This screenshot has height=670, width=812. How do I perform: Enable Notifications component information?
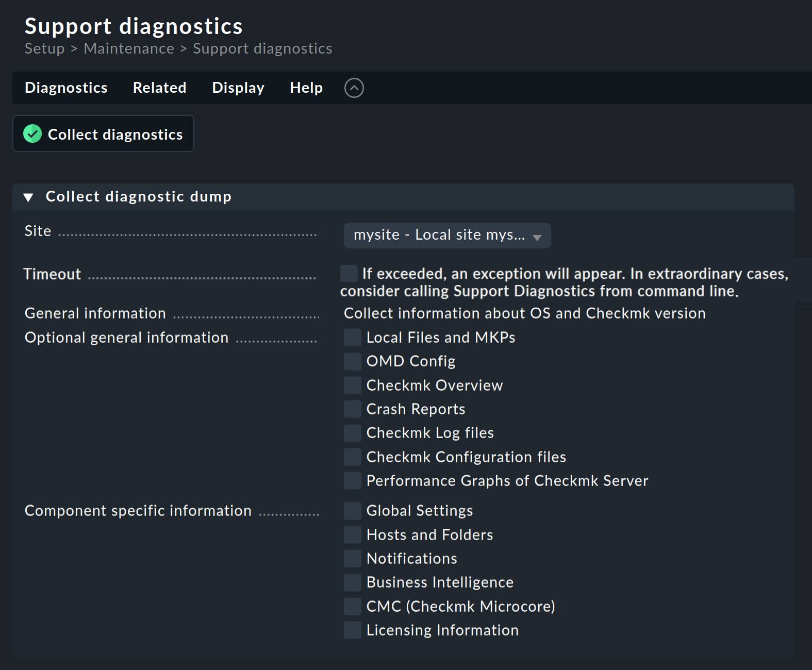[x=352, y=558]
